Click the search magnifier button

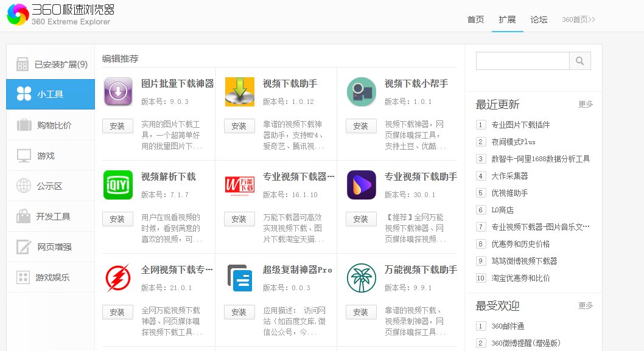580,61
